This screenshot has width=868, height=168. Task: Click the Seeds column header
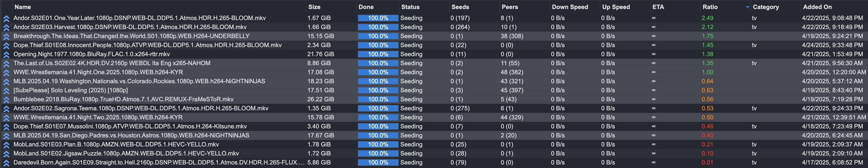pos(460,7)
